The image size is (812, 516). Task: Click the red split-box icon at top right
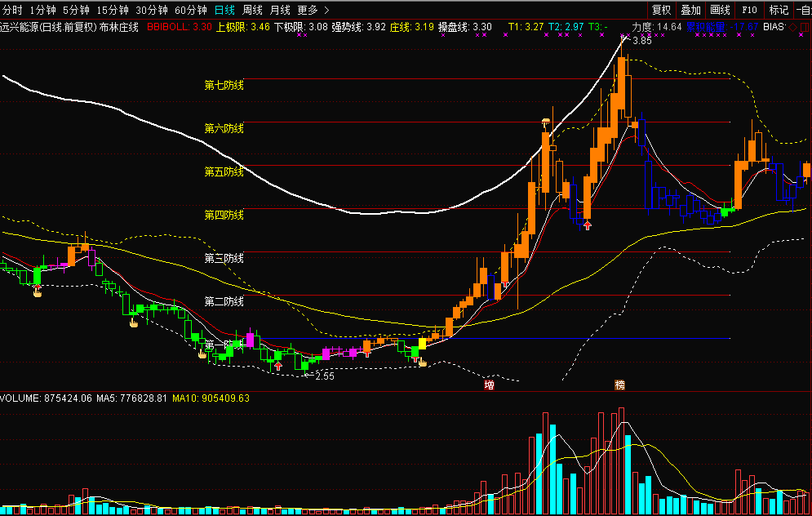[x=805, y=27]
